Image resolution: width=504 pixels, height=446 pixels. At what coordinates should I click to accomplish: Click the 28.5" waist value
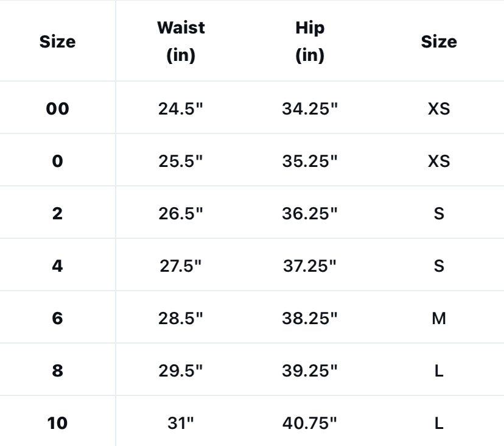(180, 318)
